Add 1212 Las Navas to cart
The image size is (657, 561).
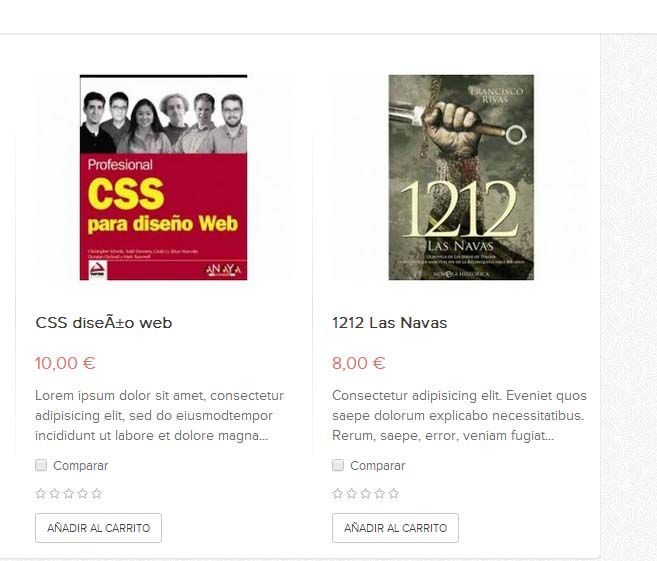(396, 528)
